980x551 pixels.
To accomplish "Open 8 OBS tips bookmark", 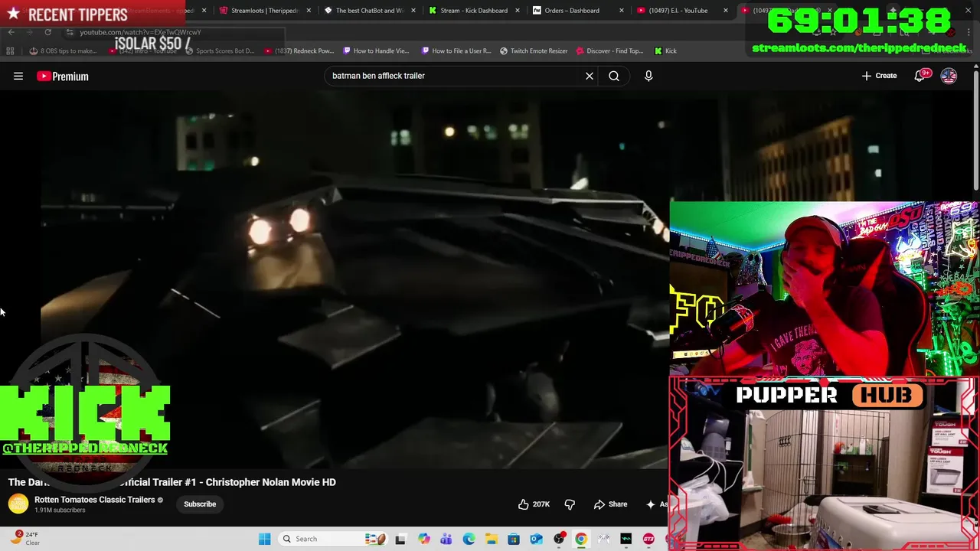I will point(63,51).
